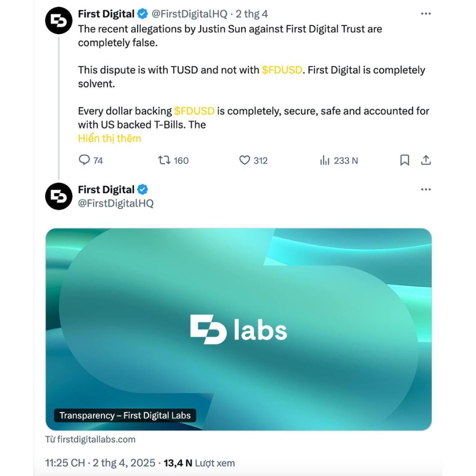Click First Digital name on second tweet
Screen dimensions: 476x476
click(106, 190)
